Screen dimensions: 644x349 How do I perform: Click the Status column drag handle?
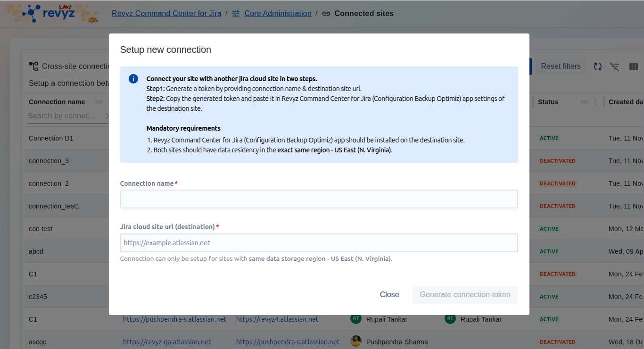click(584, 102)
